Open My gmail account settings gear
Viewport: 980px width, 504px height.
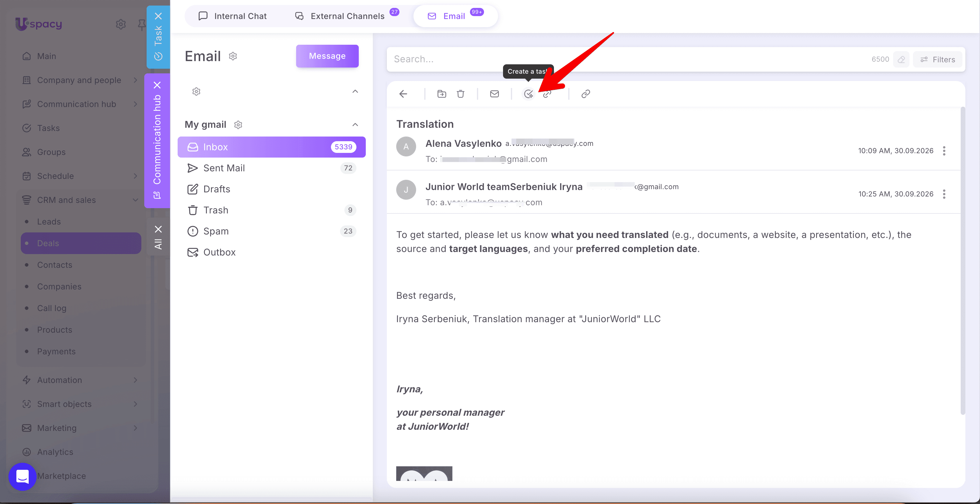238,125
